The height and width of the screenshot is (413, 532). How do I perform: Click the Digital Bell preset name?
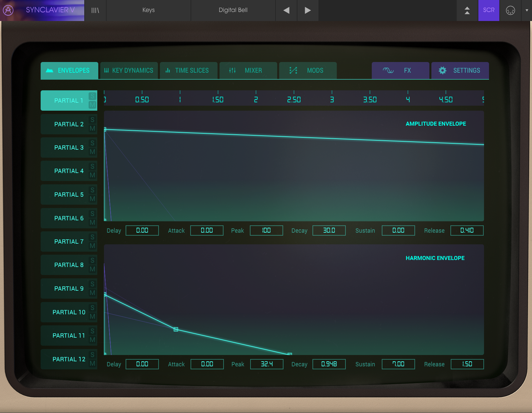click(x=233, y=10)
